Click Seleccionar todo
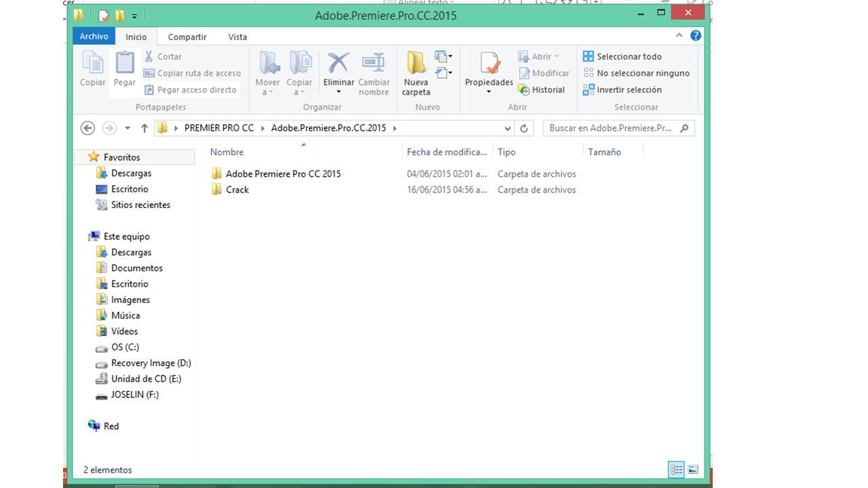 [623, 56]
